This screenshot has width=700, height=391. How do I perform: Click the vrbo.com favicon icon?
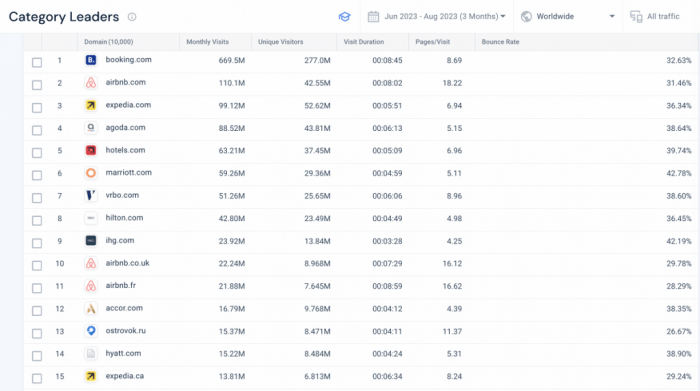[91, 196]
